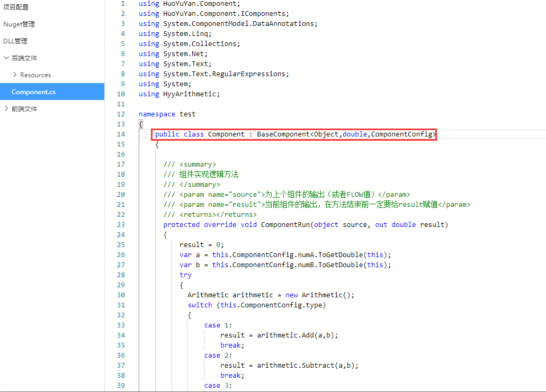Viewport: 546px width, 392px height.
Task: Click 'arithmetic.Subtract(a,b)' on line 37
Action: click(x=307, y=366)
